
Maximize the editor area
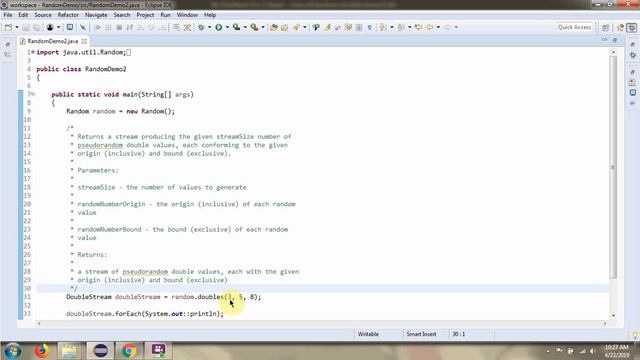615,40
